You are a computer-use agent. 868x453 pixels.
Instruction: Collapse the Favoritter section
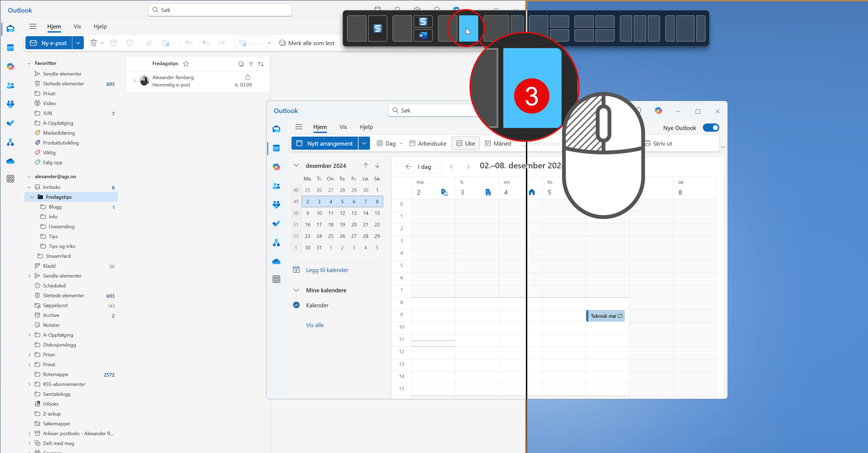[29, 63]
